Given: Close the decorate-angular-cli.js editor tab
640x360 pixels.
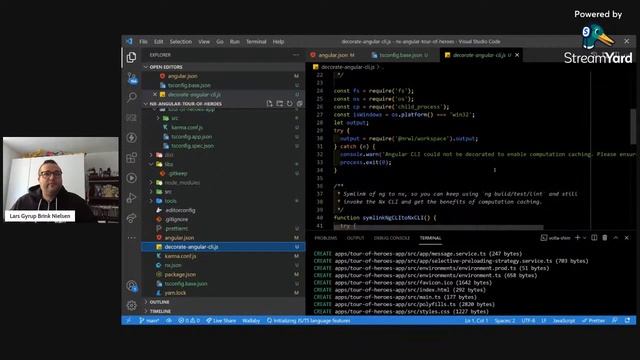Looking at the screenshot, I should (x=517, y=55).
